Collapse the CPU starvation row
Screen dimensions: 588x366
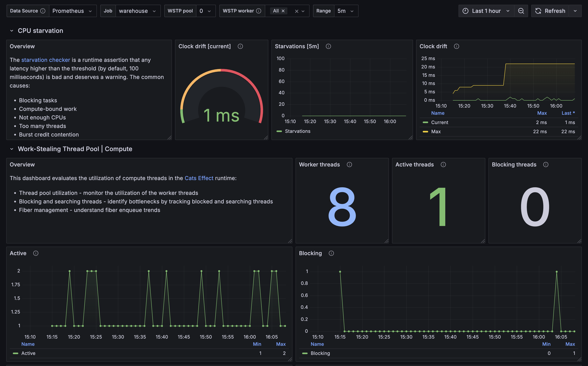(12, 31)
